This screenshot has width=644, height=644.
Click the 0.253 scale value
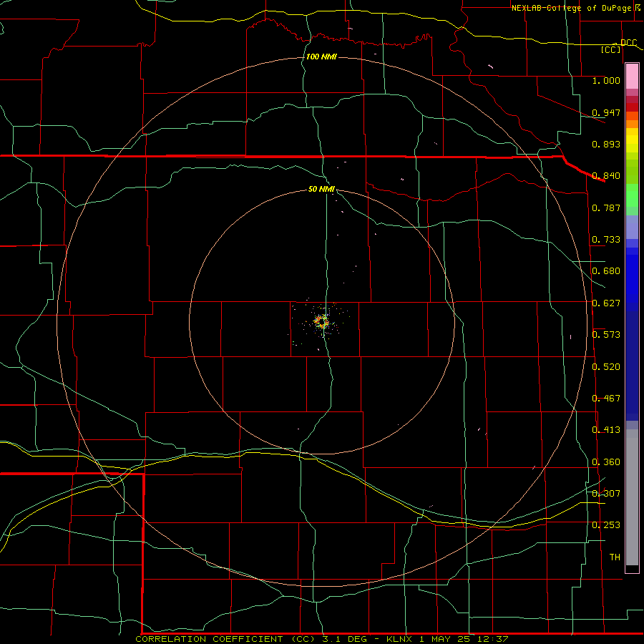point(606,525)
